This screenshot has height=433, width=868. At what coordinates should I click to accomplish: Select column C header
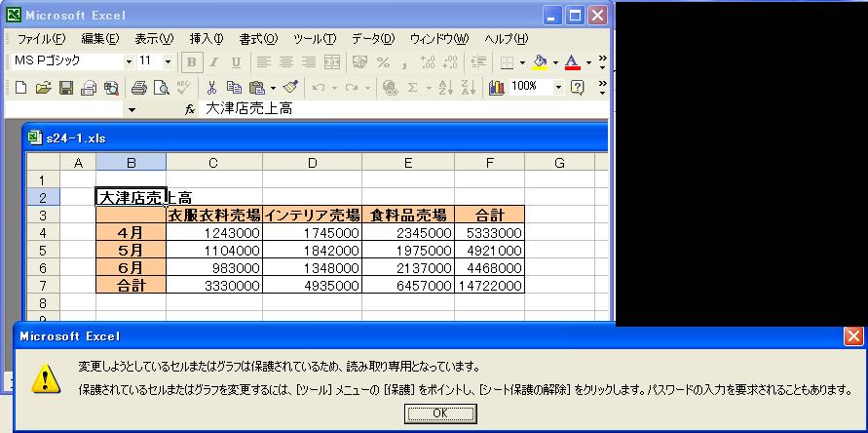(x=213, y=163)
